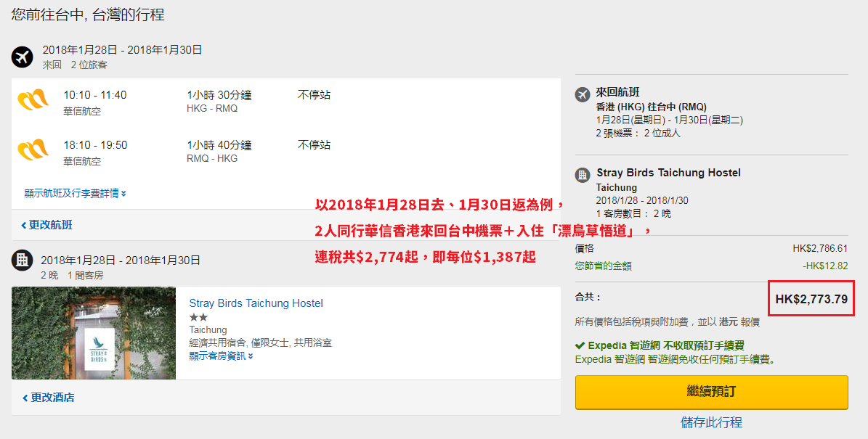Click 儲存此行程 to save itinerary
The image size is (868, 439).
click(x=711, y=422)
